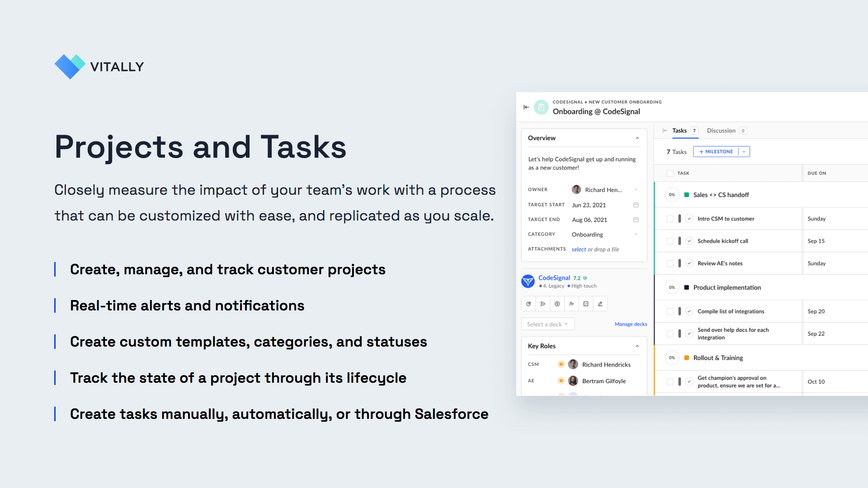Open the Owner dropdown showing Richard Hen...
The image size is (868, 488).
605,190
